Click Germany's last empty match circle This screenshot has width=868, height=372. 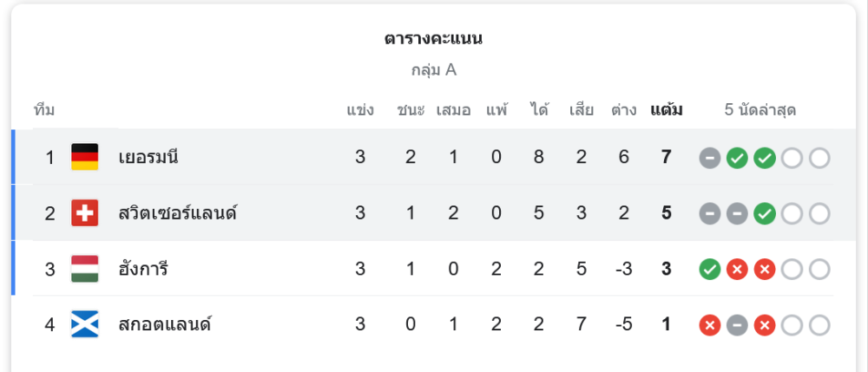click(x=819, y=159)
